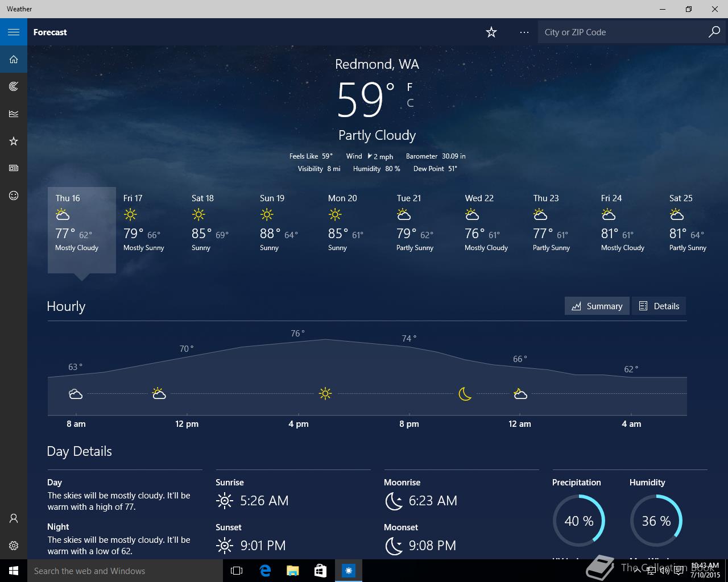Screen dimensions: 728x582
Task: Launch Microsoft Edge from taskbar
Action: (x=265, y=571)
